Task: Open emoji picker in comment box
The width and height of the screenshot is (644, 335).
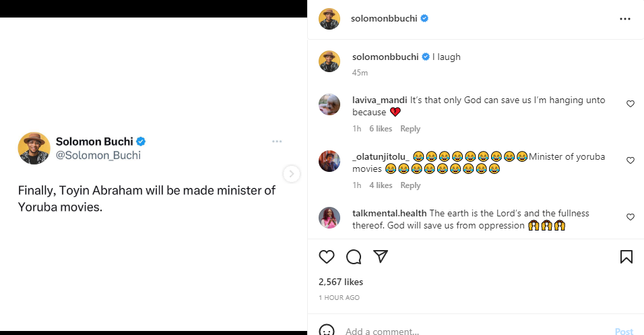Action: click(x=327, y=331)
